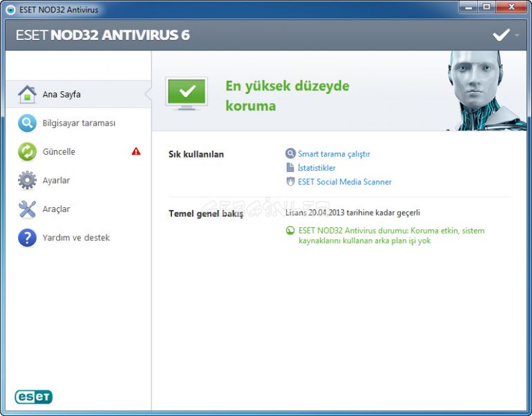Go to the Ana Sayfa menu item

[78, 95]
